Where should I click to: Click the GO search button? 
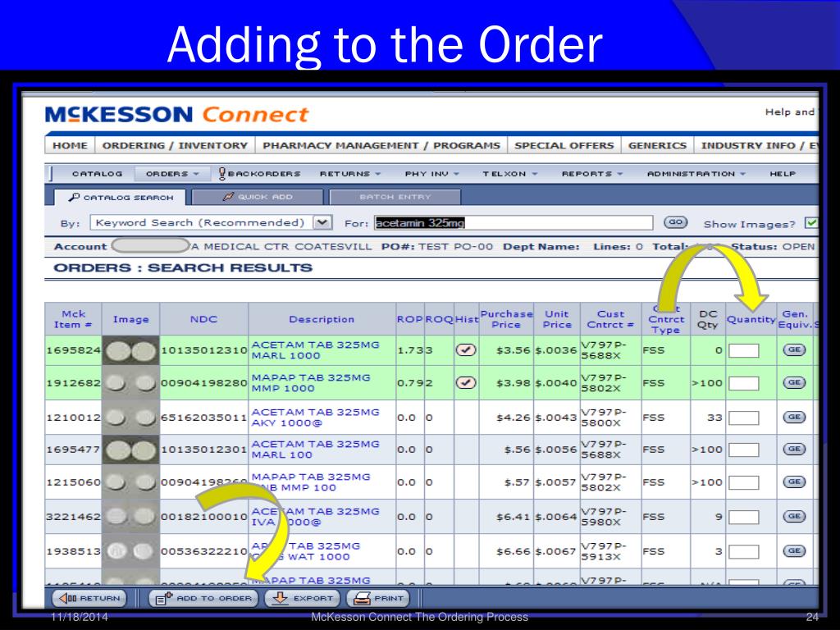(675, 221)
